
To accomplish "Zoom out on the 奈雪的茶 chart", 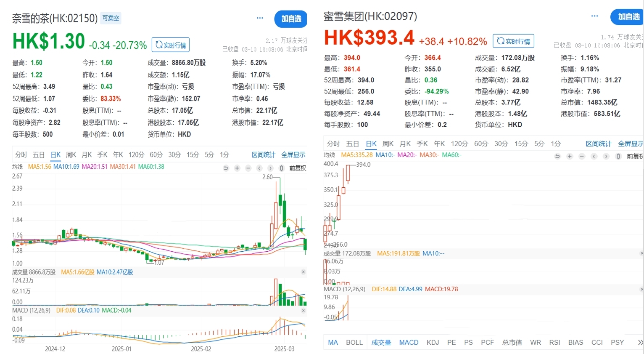I will coord(248,168).
